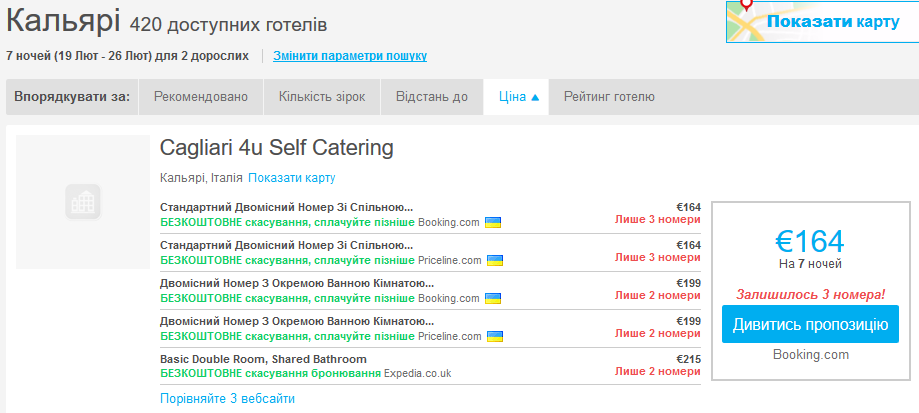The image size is (919, 413).
Task: Sort by Рейтинг готелю
Action: point(609,97)
